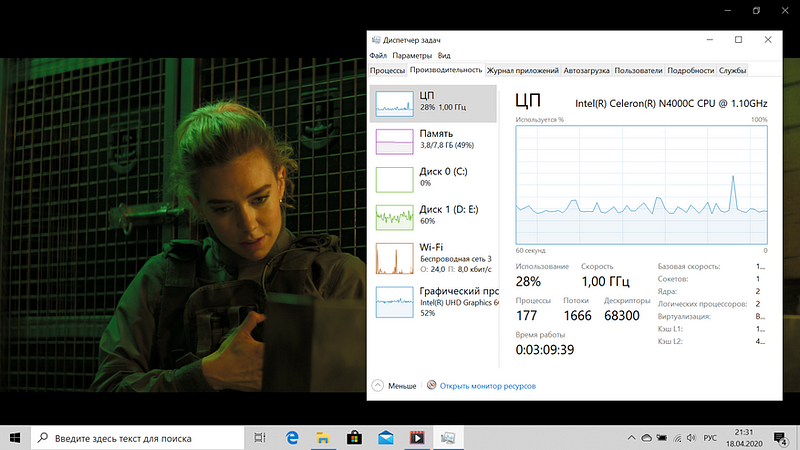Click the OneDrive cloud tray icon
Screen dimensions: 800x450
(646, 438)
